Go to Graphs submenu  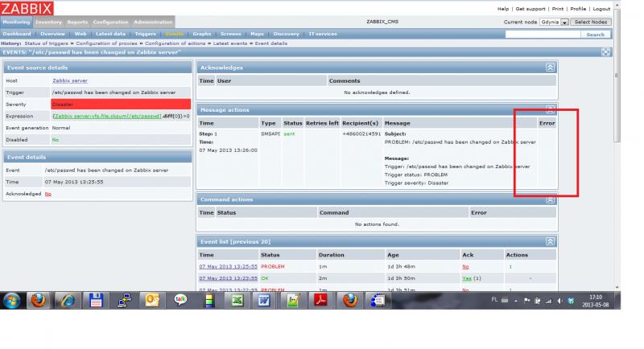coord(202,34)
